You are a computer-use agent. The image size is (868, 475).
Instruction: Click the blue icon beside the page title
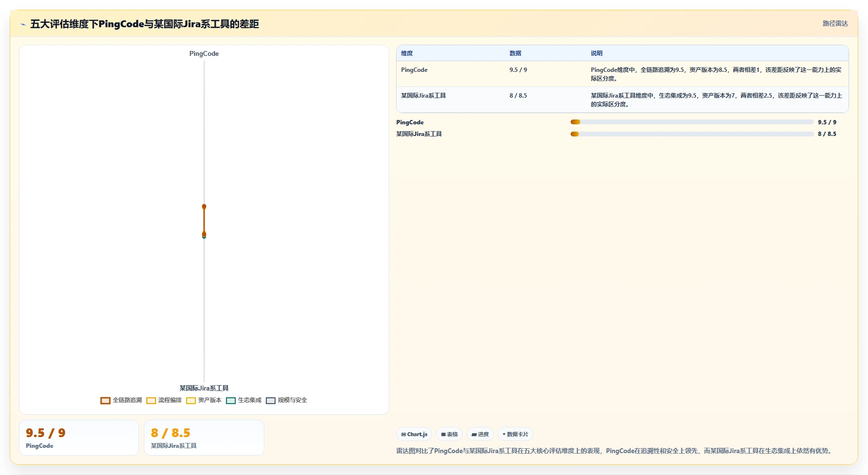[23, 24]
